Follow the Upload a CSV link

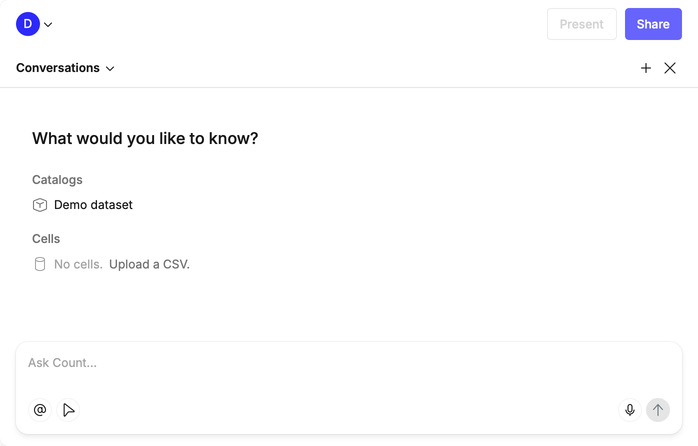[x=149, y=265]
